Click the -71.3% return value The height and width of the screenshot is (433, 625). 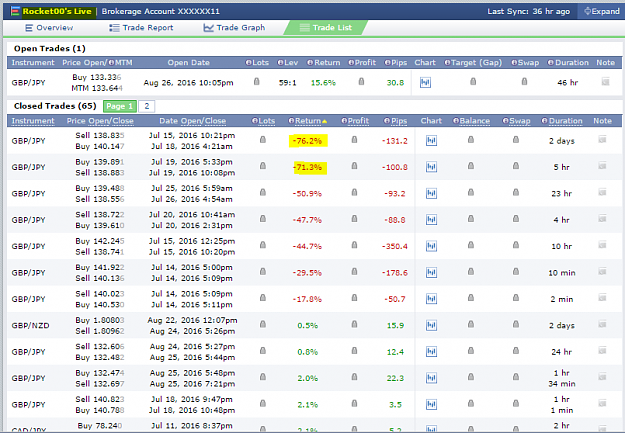click(307, 167)
